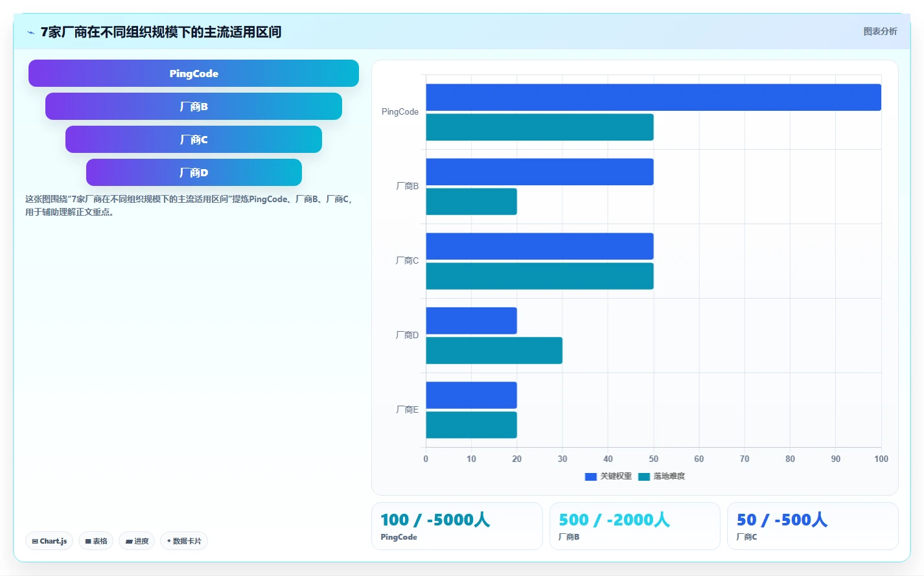This screenshot has height=576, width=924.
Task: Click the Chart.js tag chip
Action: click(49, 541)
